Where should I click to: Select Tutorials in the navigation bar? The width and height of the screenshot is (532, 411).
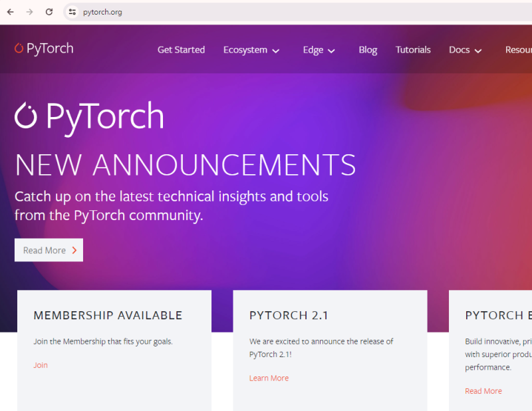pos(413,49)
